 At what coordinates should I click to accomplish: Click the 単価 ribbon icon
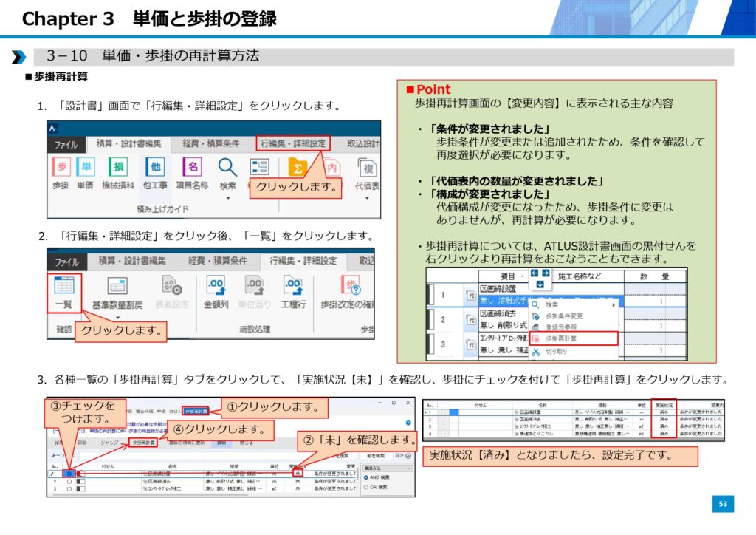click(86, 167)
